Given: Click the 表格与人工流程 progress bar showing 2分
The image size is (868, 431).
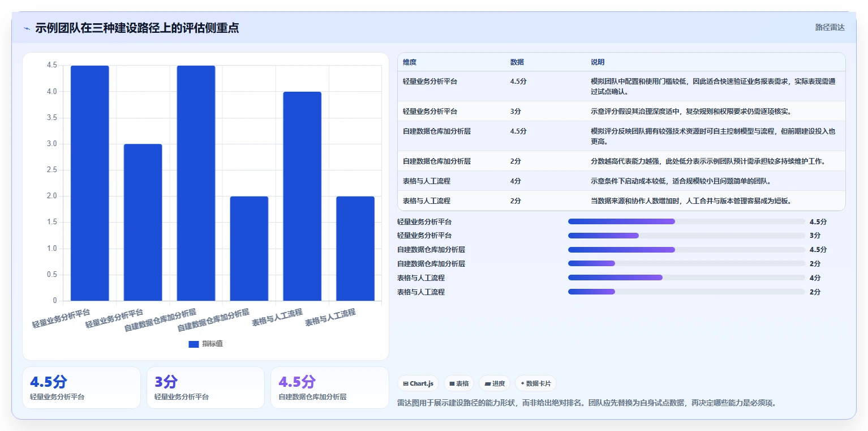Looking at the screenshot, I should [686, 292].
